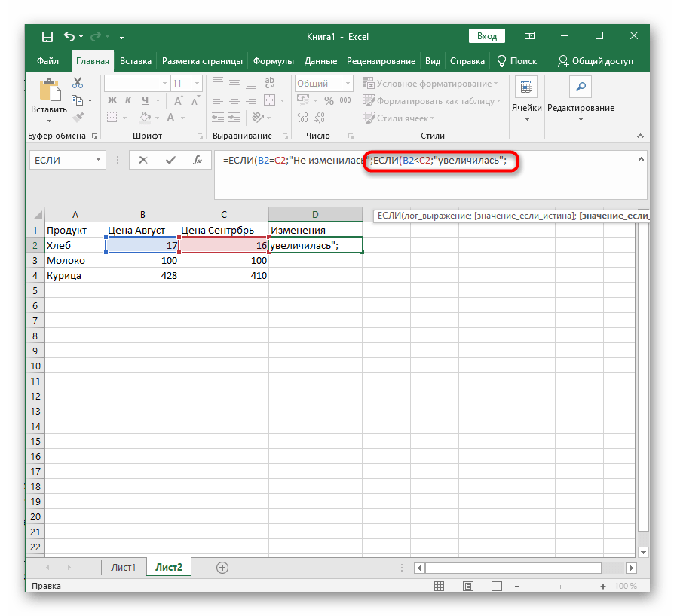Switch to sheet Лист1
This screenshot has width=674, height=616.
(x=123, y=568)
